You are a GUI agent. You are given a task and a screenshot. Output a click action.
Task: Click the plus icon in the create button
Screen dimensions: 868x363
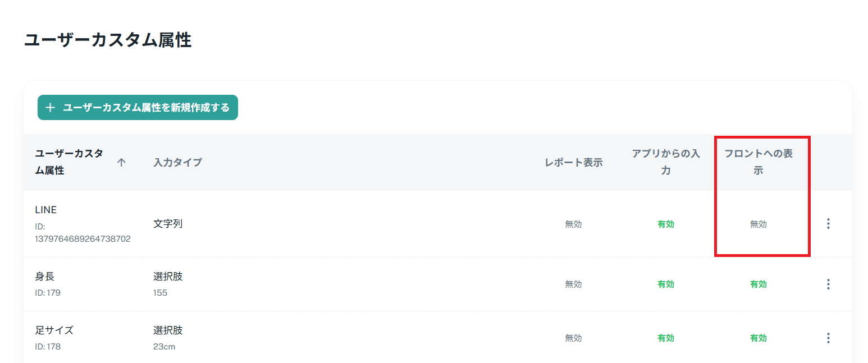point(50,108)
